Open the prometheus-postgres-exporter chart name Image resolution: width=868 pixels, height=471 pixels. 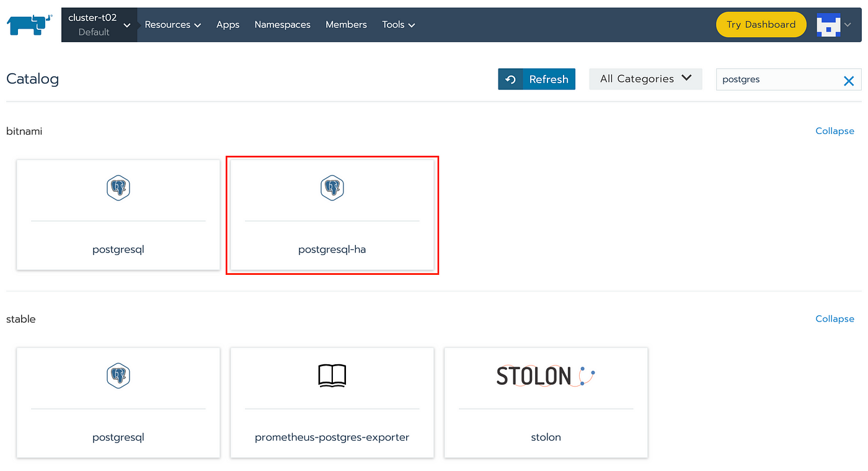click(332, 437)
